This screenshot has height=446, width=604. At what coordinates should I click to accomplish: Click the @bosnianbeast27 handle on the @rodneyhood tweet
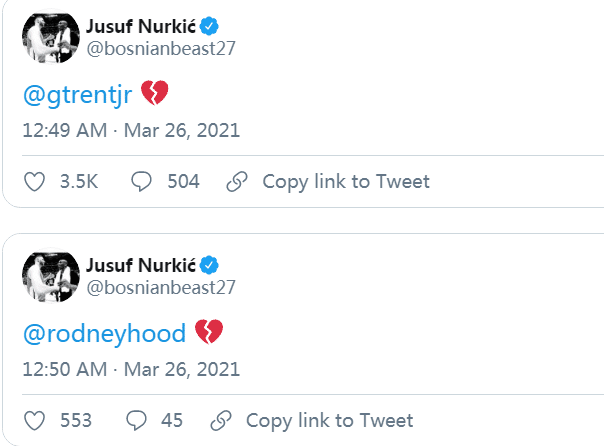click(x=160, y=288)
